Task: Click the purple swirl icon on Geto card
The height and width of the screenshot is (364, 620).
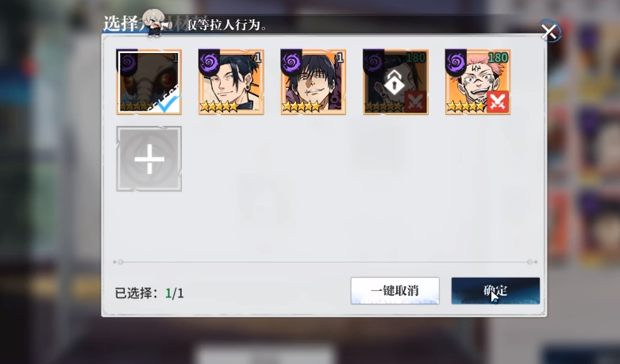Action: (210, 62)
